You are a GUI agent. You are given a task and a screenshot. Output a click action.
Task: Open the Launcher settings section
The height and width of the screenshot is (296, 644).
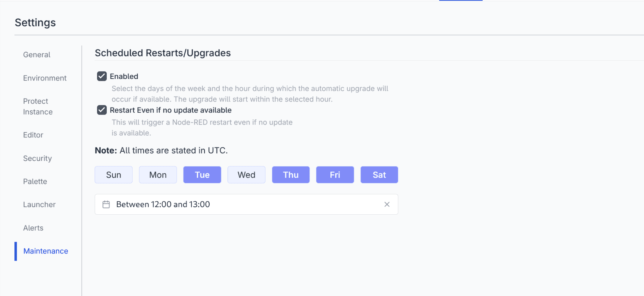tap(39, 204)
